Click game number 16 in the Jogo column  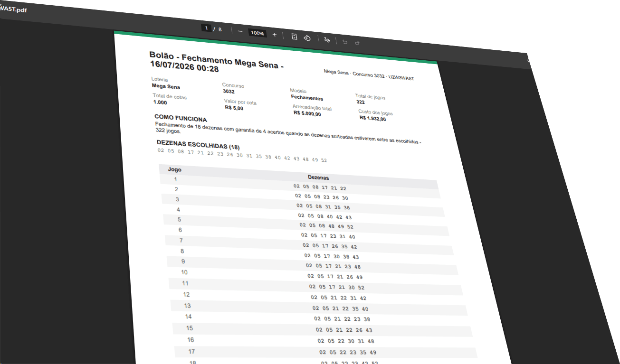tap(191, 340)
